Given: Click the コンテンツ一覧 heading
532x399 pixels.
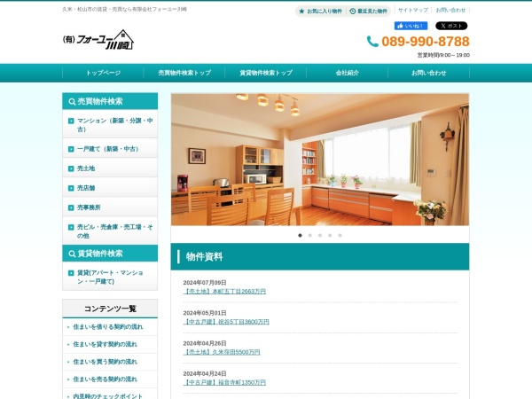Looking at the screenshot, I should (110, 309).
